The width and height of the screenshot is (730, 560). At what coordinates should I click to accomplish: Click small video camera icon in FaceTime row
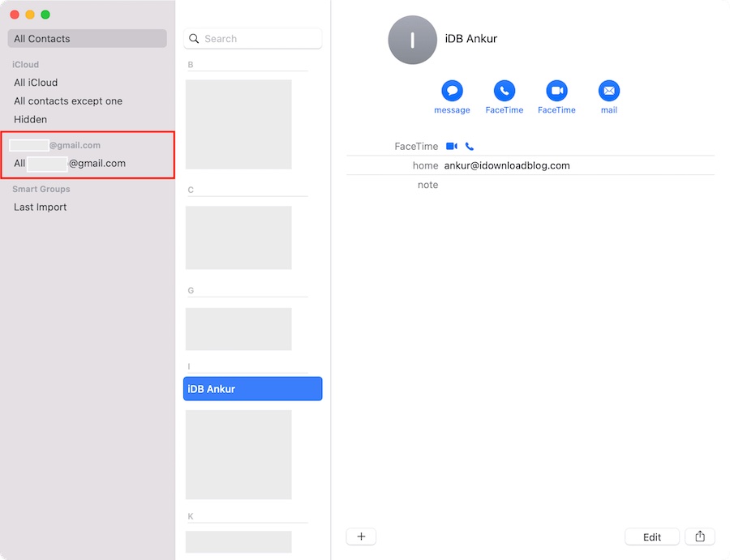[x=452, y=147]
